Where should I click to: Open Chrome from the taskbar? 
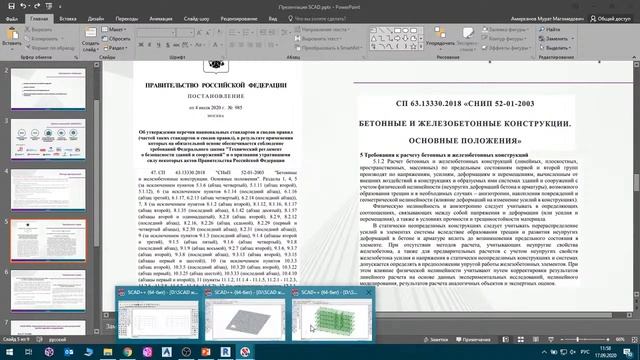pyautogui.click(x=127, y=352)
